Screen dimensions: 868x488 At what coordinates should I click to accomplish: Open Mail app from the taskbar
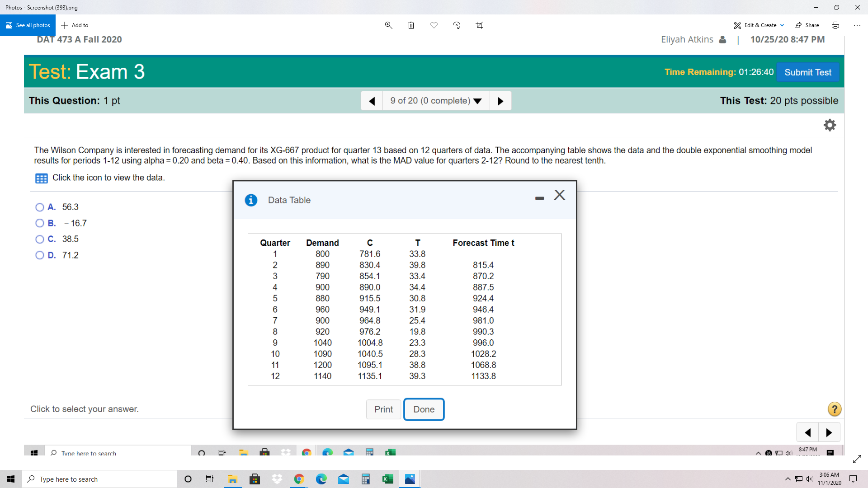[x=343, y=479]
